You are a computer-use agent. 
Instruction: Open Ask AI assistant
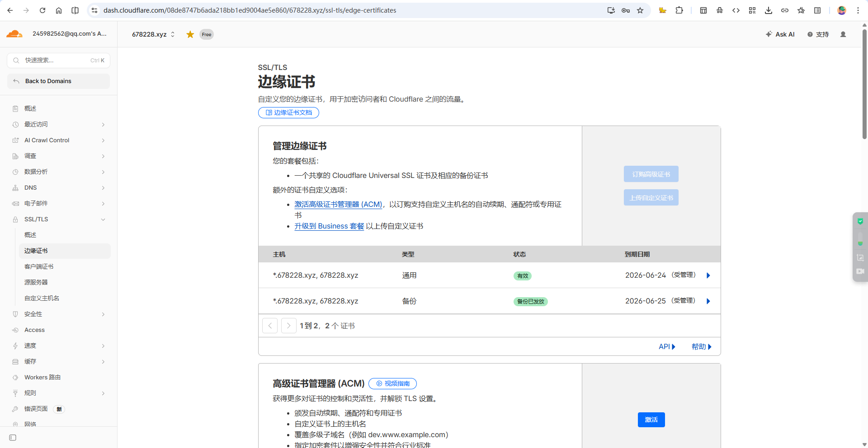[780, 34]
